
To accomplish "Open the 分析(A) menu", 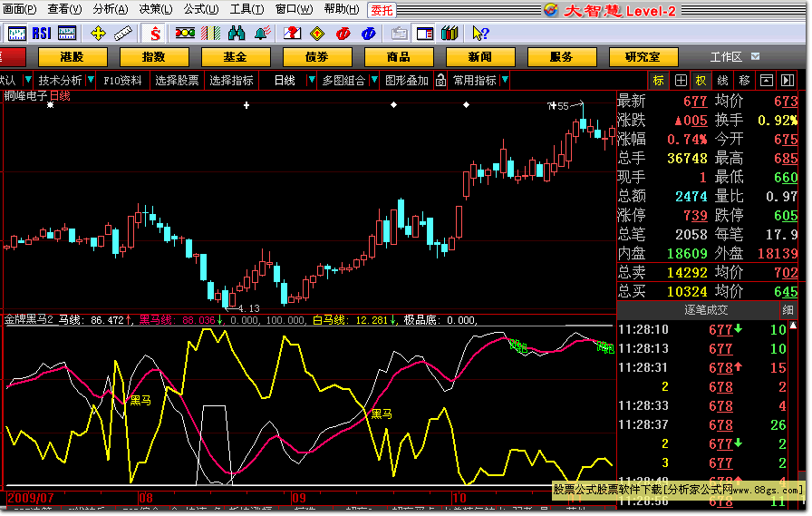I will coord(111,9).
